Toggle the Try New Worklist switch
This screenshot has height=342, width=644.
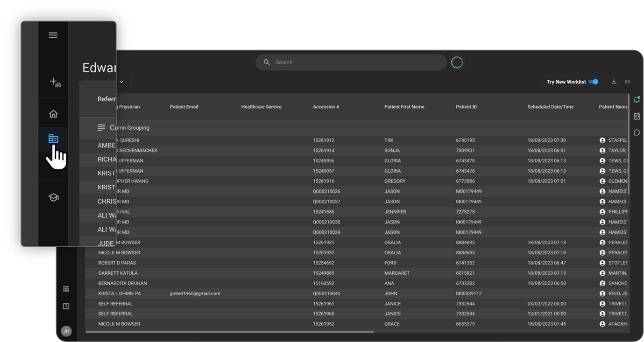click(x=593, y=82)
